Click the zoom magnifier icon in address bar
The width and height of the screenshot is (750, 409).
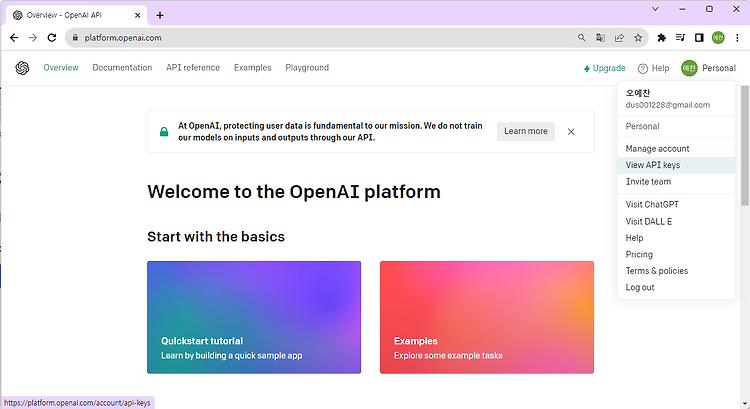581,38
